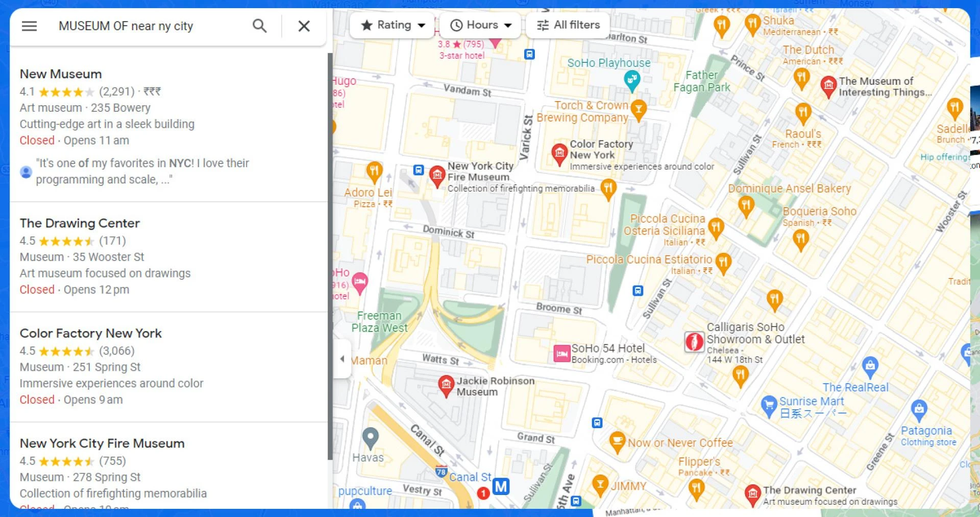Click the Canal St subway station icon
980x517 pixels.
pos(501,486)
